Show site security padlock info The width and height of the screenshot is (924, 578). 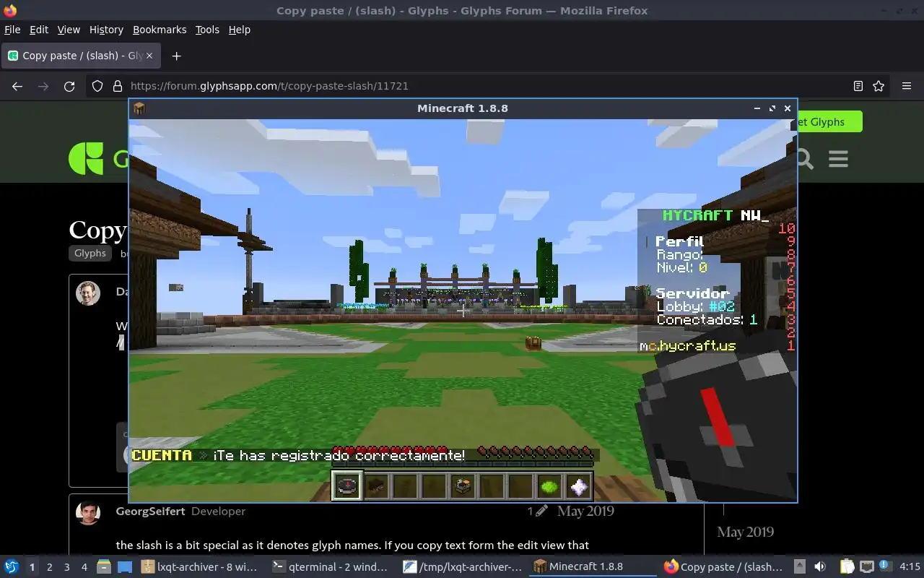(118, 86)
